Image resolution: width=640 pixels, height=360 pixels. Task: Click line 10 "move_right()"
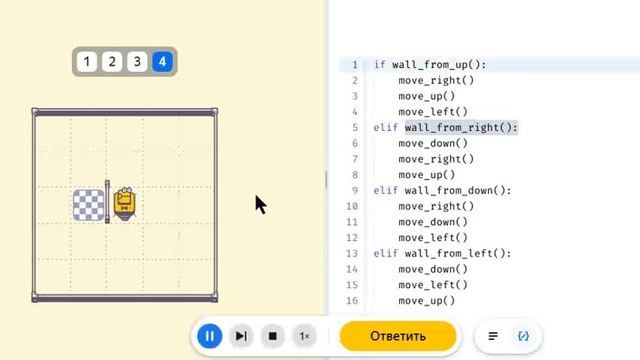[436, 207]
